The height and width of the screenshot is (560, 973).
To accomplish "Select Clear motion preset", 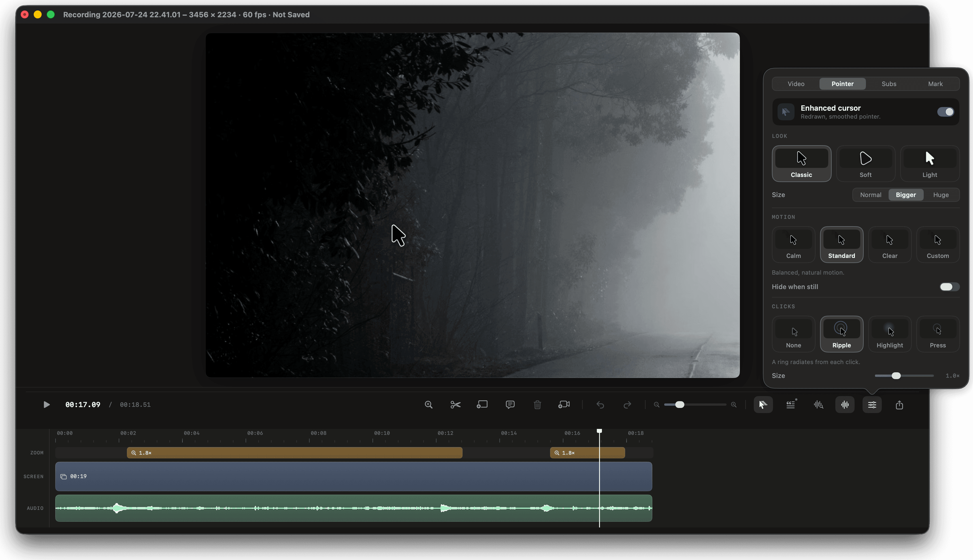I will click(889, 245).
